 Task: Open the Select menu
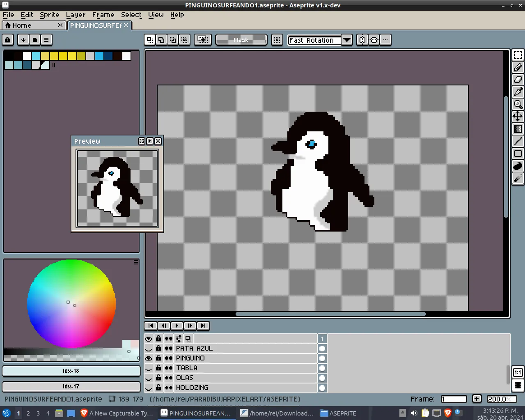(x=131, y=15)
